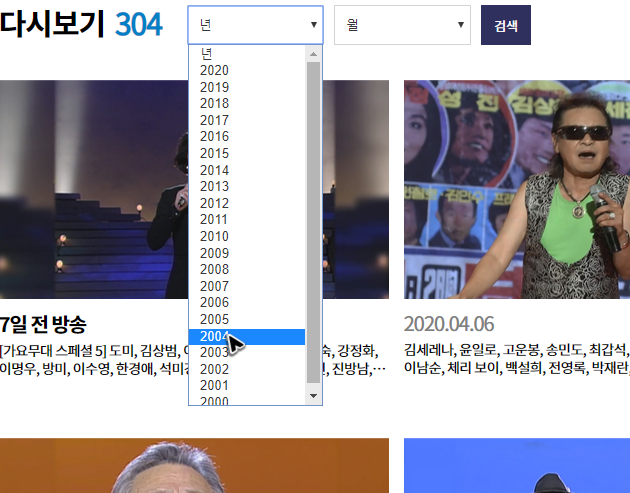The width and height of the screenshot is (630, 493).
Task: Pick 2010 from the year options
Action: [x=247, y=236]
